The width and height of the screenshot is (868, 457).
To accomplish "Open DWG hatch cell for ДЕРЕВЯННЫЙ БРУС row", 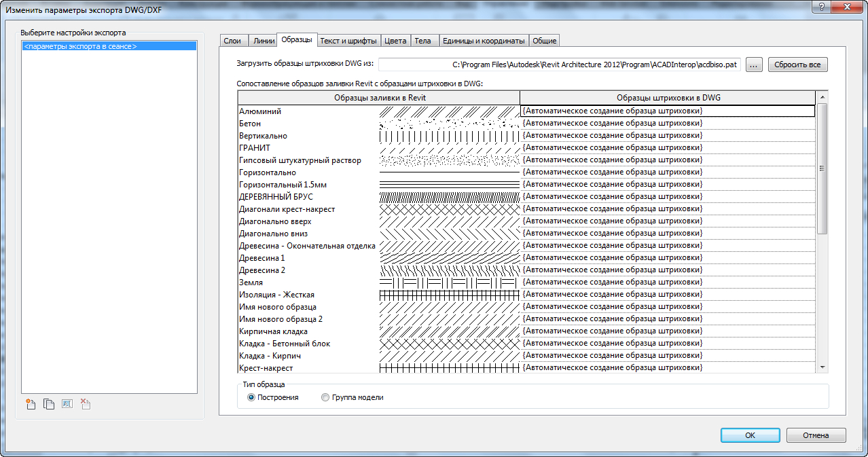I will coord(668,196).
